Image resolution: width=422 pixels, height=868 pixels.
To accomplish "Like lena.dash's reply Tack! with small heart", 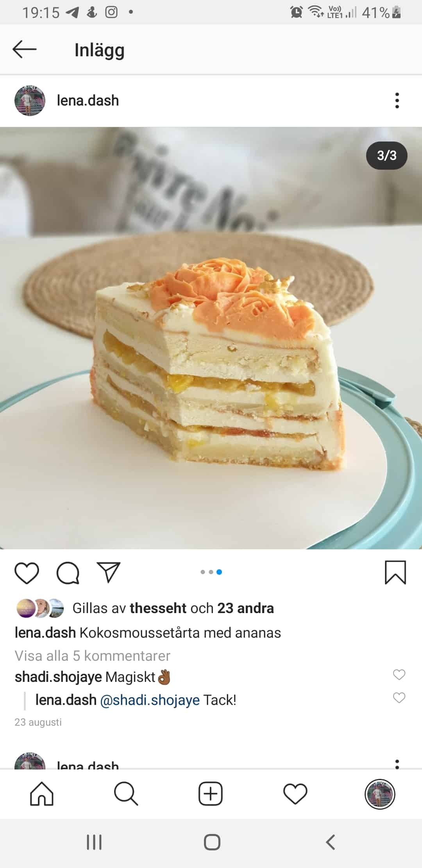I will pos(399,698).
